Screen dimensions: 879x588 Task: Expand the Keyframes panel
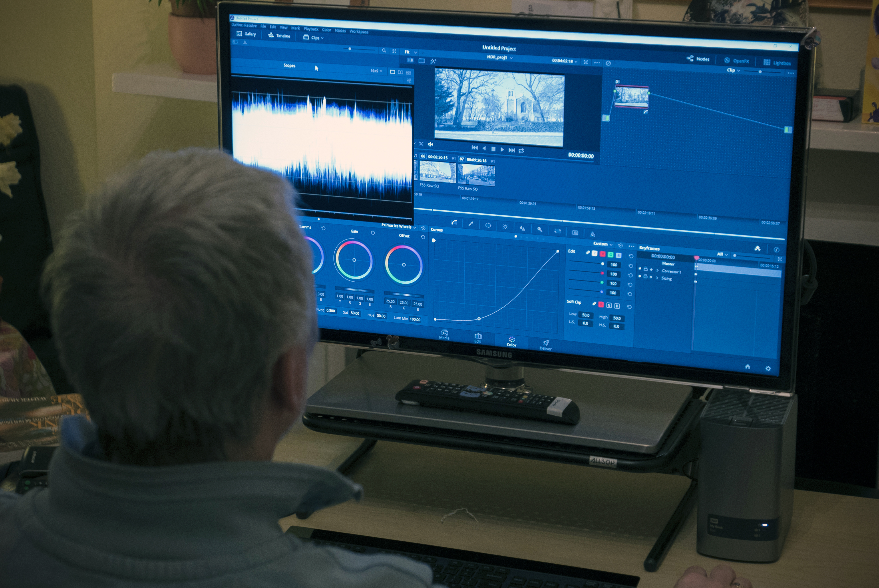(x=780, y=259)
